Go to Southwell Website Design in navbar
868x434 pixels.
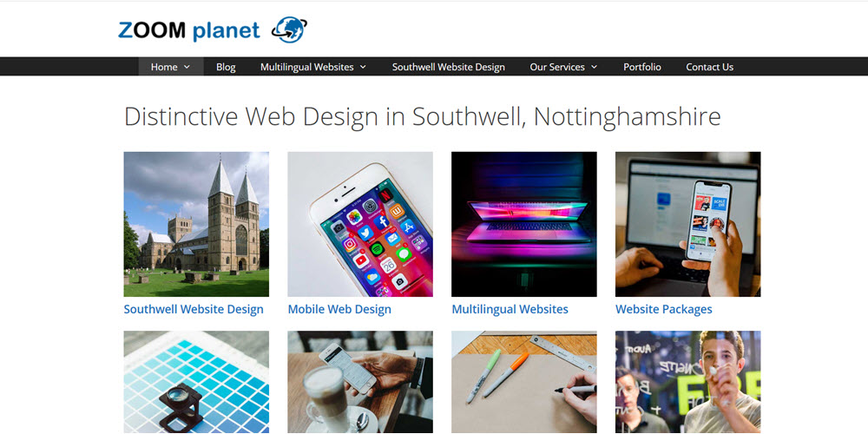tap(449, 67)
